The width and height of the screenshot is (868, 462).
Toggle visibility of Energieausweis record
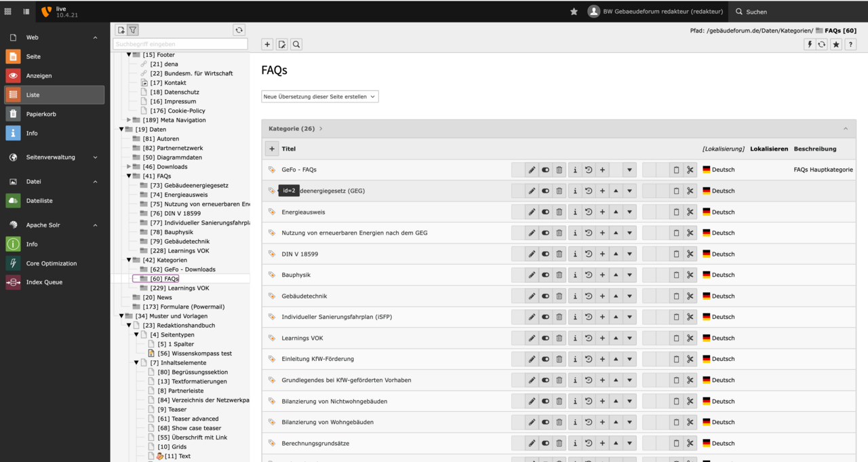[x=545, y=212]
